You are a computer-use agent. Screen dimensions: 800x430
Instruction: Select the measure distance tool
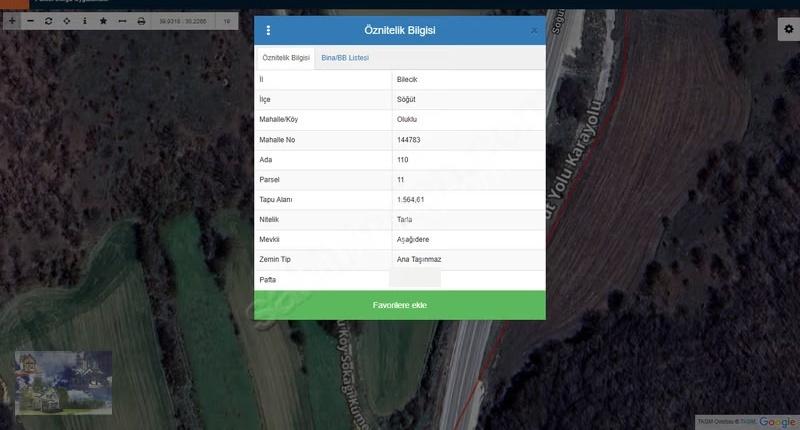[x=122, y=21]
